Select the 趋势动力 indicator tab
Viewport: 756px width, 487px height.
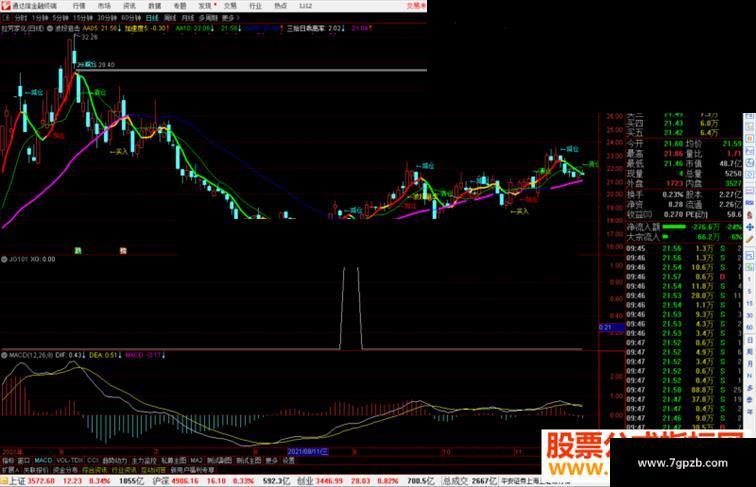(115, 460)
